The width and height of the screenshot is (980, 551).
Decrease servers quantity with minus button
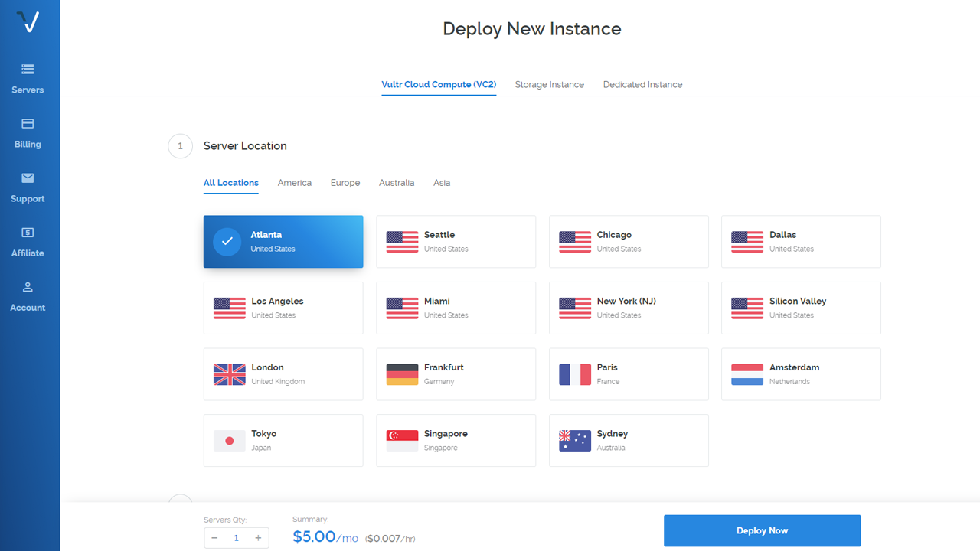214,538
